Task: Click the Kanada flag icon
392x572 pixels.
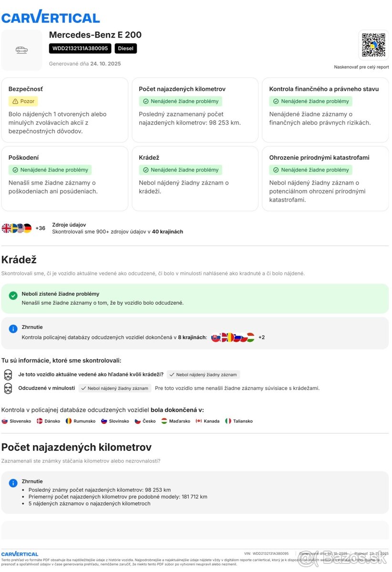Action: 199,421
